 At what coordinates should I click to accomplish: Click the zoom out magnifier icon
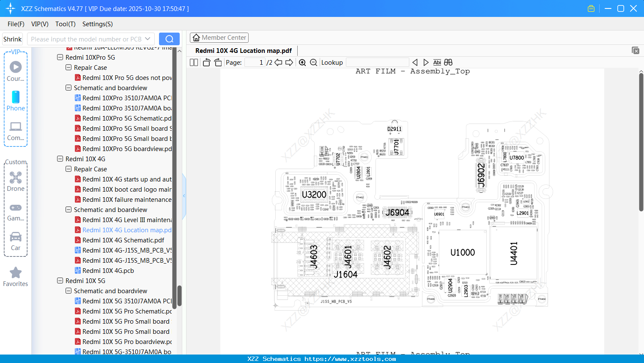313,62
